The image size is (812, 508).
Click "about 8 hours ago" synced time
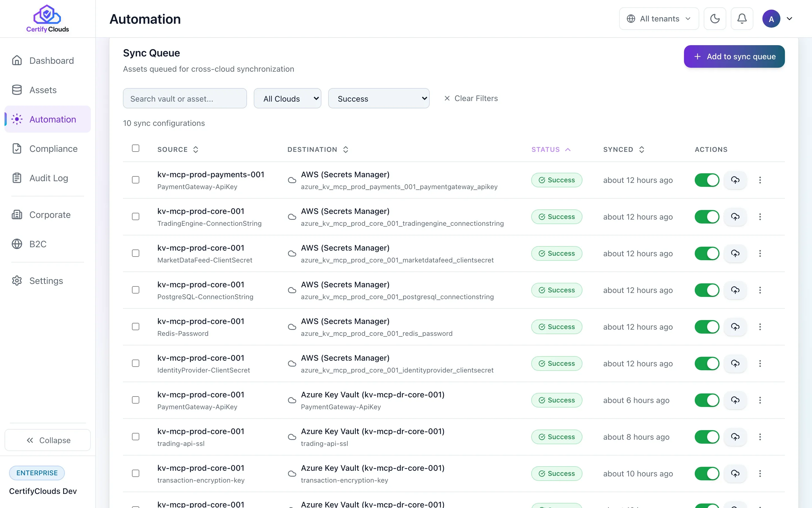636,437
